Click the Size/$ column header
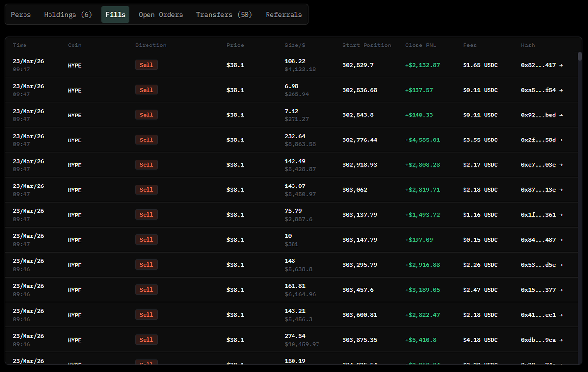 295,45
